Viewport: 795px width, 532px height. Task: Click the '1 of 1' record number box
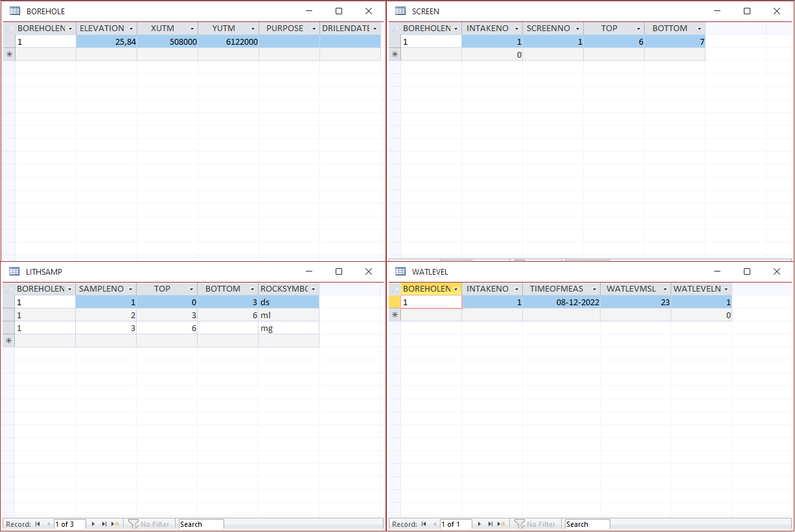tap(456, 524)
